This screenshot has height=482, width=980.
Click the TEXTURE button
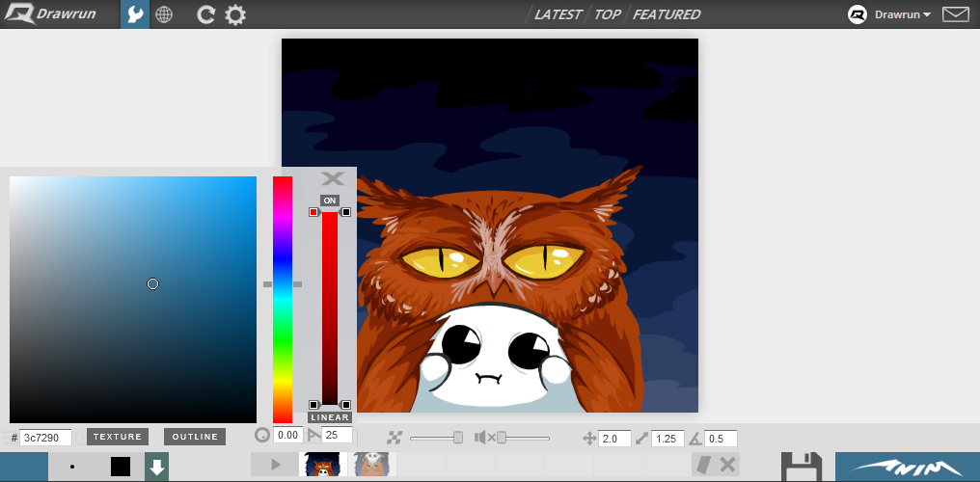pos(118,437)
